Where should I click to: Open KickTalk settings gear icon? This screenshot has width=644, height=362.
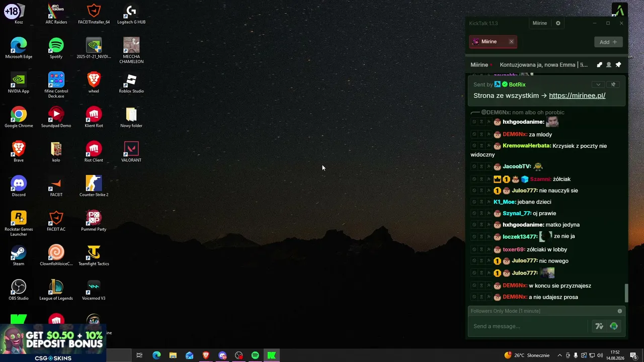[x=558, y=23]
